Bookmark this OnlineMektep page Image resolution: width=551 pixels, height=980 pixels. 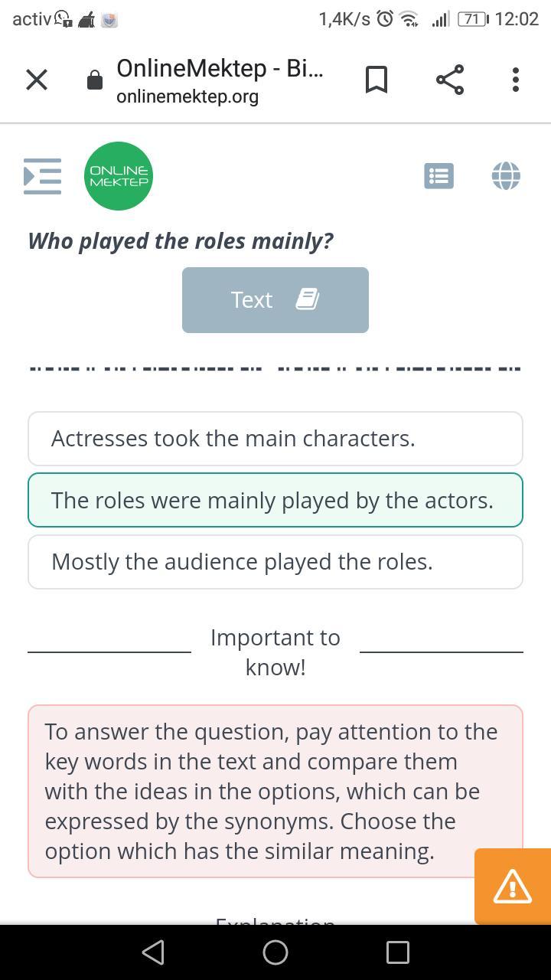[376, 80]
